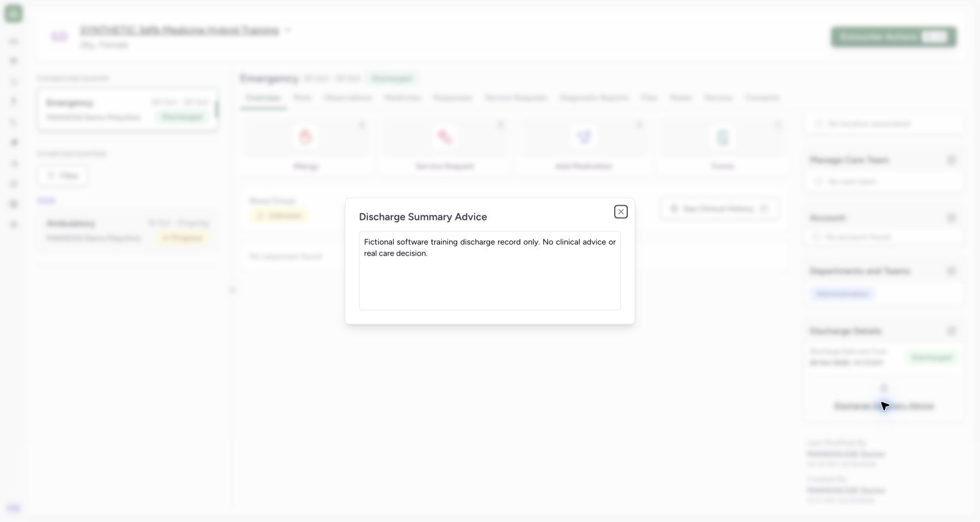The width and height of the screenshot is (980, 522).
Task: Click the Departments and Teams edit icon
Action: point(952,271)
